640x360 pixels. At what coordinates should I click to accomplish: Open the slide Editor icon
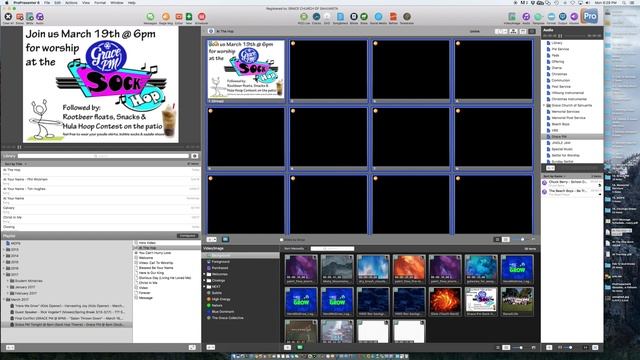coord(179,17)
